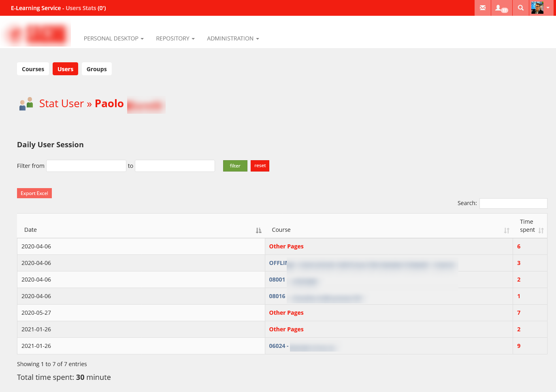This screenshot has width=556, height=392.
Task: Expand the Personal Desktop menu
Action: (x=113, y=38)
